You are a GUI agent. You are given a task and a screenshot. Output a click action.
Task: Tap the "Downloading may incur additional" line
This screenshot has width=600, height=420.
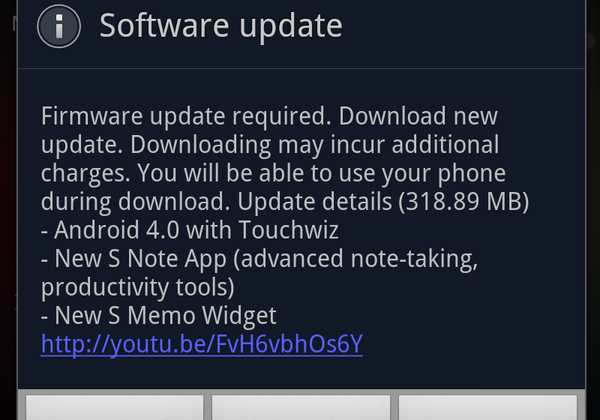click(315, 145)
